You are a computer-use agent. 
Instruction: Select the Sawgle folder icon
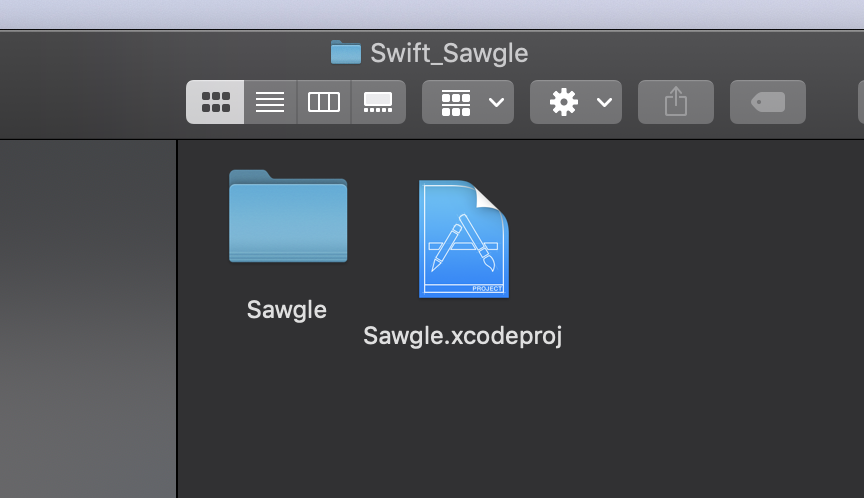pos(288,216)
